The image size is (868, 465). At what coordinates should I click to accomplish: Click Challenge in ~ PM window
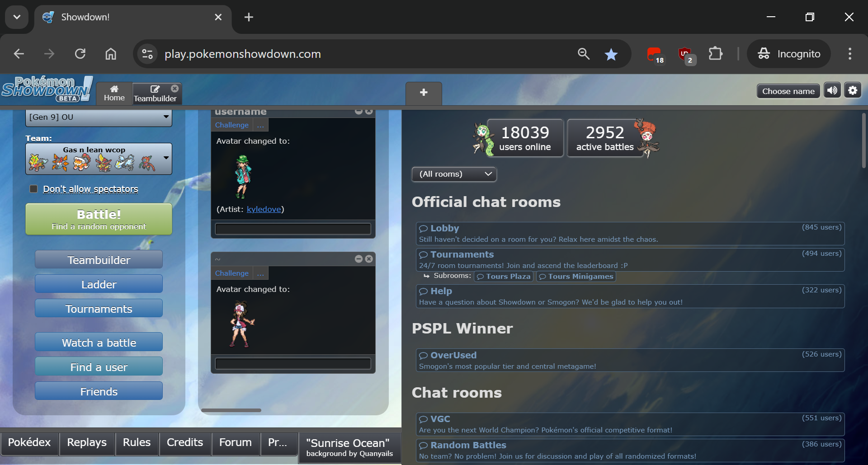pos(232,273)
